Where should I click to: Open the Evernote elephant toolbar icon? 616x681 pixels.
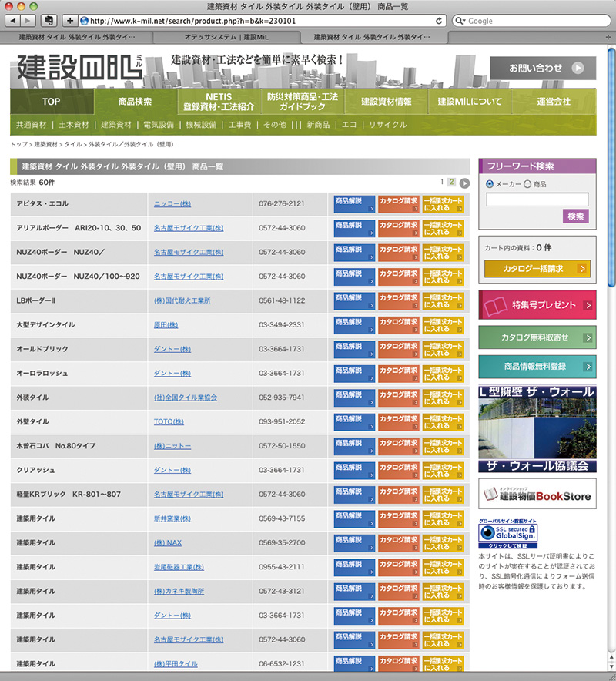49,20
